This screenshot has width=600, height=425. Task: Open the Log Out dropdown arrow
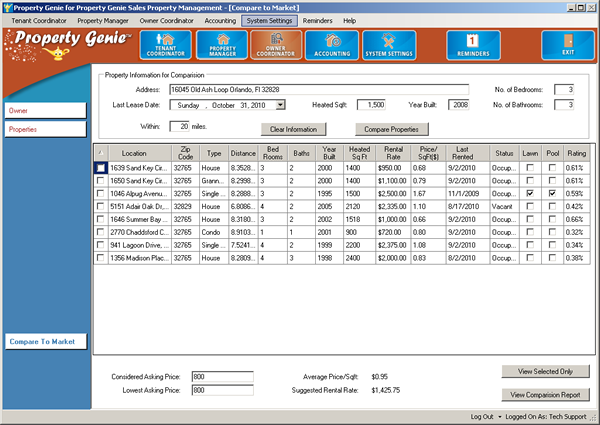click(x=499, y=417)
